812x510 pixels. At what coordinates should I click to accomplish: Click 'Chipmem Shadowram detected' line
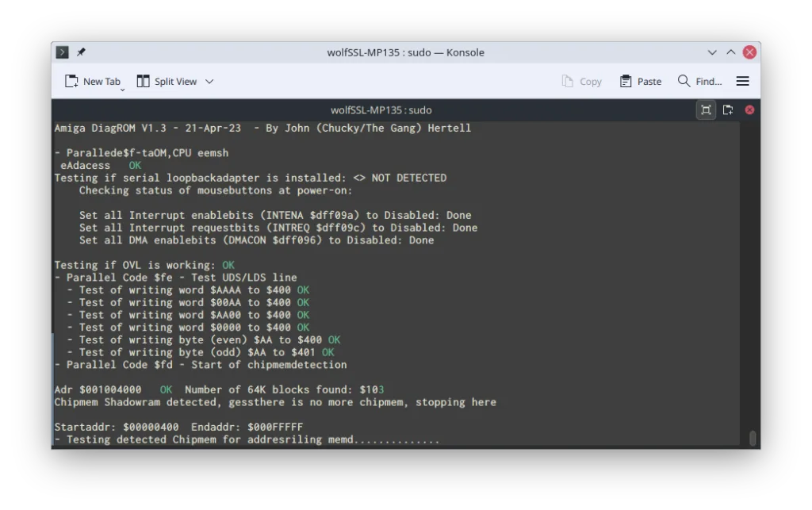pyautogui.click(x=275, y=401)
